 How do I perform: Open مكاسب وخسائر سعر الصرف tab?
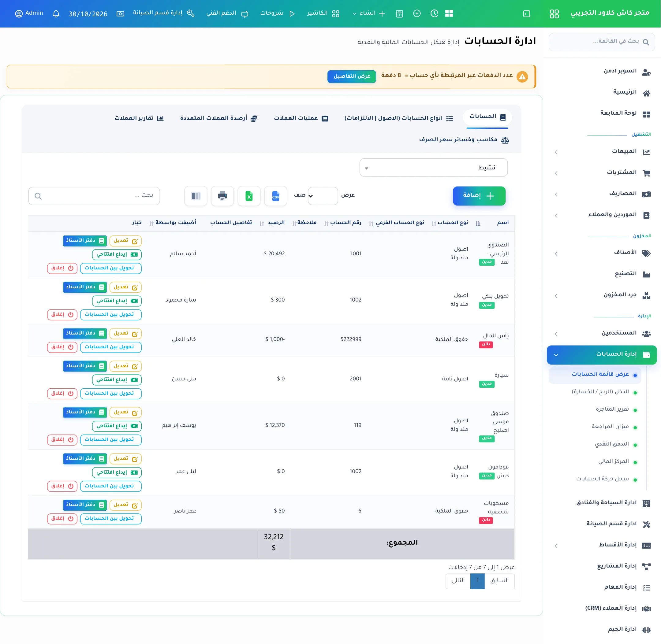(x=464, y=140)
